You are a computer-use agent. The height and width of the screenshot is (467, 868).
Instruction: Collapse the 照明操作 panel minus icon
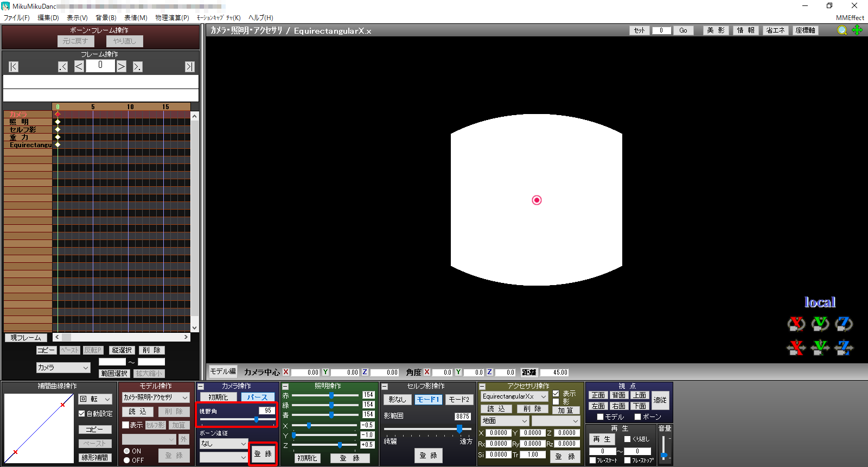tap(285, 387)
